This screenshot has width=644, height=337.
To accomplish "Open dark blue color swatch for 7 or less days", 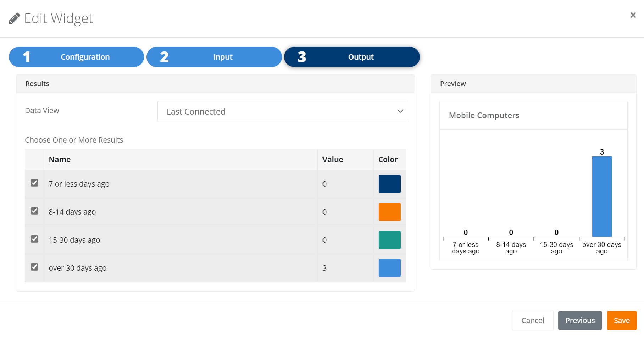I will 389,184.
